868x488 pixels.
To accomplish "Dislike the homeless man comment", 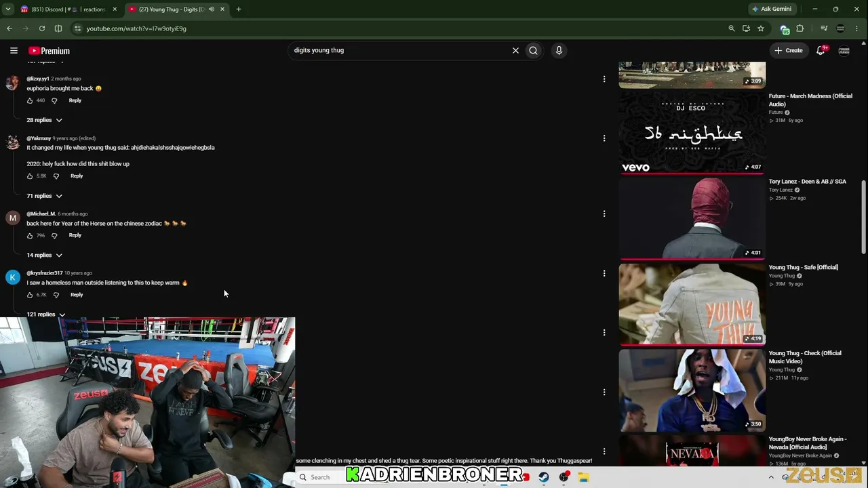I will coord(56,295).
